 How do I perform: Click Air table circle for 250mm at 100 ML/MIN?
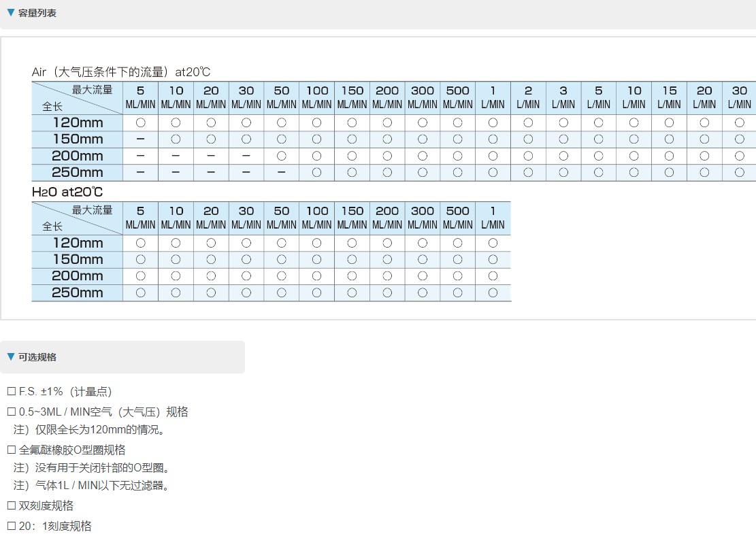pos(317,172)
